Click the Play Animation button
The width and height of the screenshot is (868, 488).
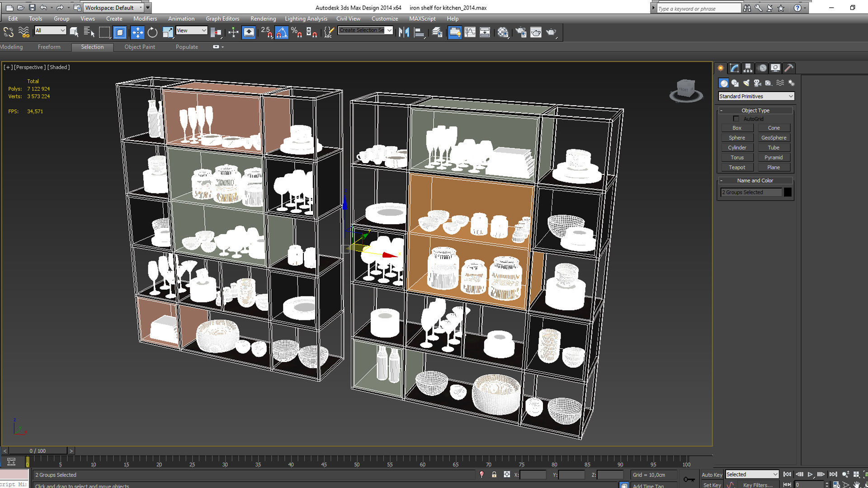[x=810, y=474]
